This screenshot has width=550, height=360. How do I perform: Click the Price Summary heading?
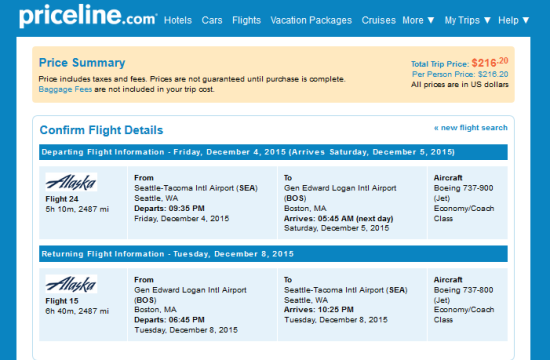point(82,63)
